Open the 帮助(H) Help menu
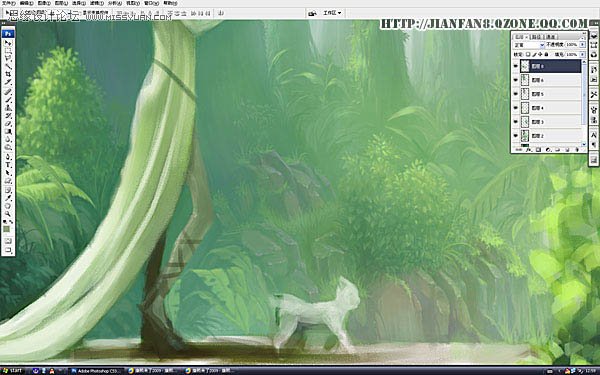The height and width of the screenshot is (375, 600). (x=170, y=3)
